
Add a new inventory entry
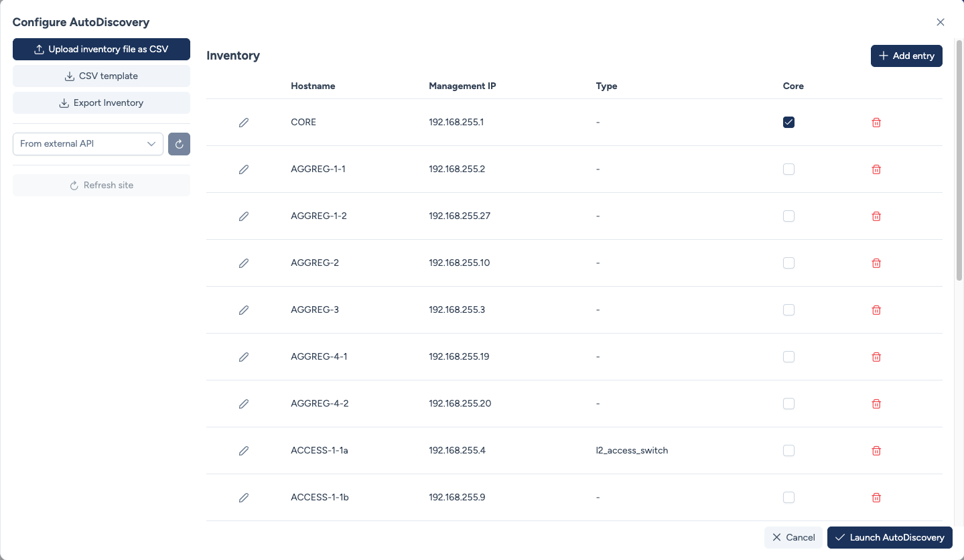(x=906, y=56)
